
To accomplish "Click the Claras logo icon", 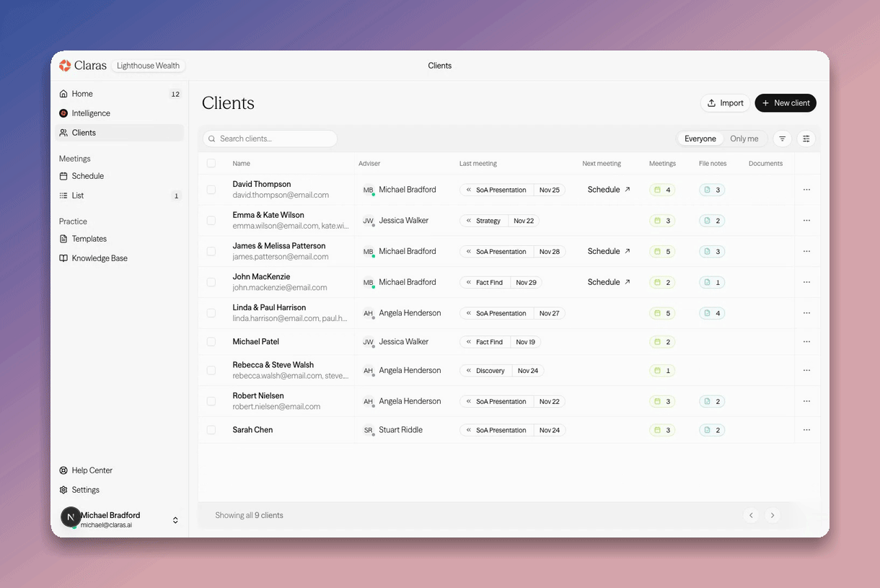I will tap(65, 66).
